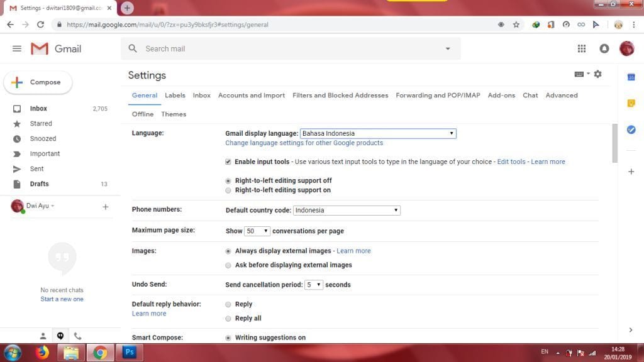
Task: Open Firefox from the taskbar
Action: (42, 352)
